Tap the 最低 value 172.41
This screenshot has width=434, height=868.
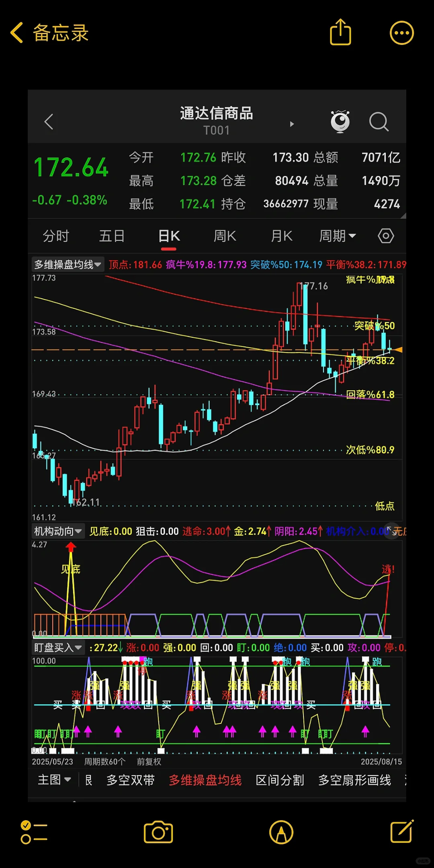pos(198,204)
